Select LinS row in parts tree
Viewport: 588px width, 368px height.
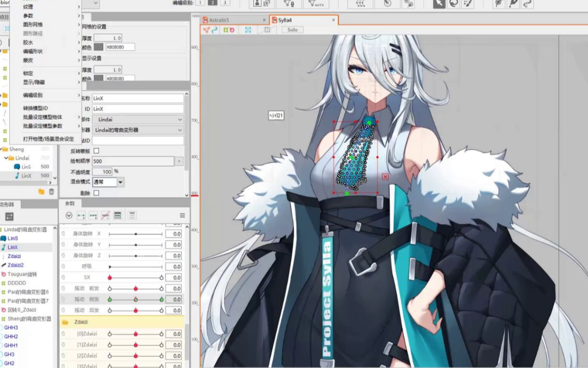pyautogui.click(x=26, y=167)
